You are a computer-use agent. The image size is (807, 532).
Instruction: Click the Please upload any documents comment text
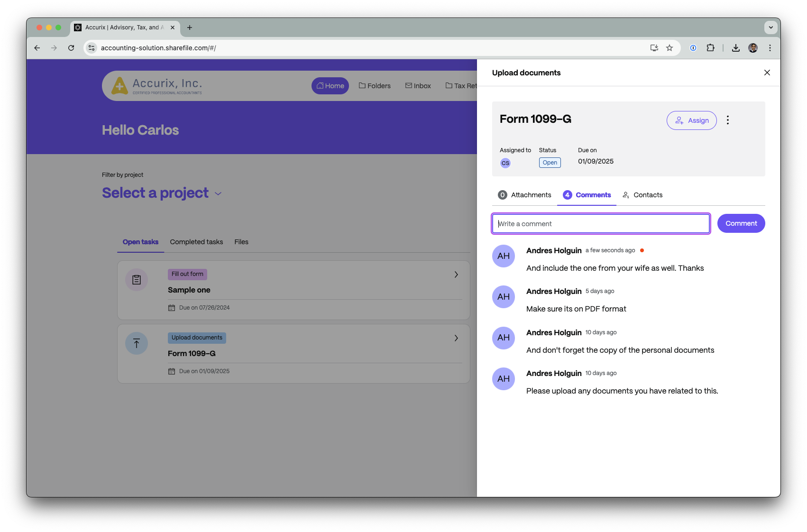coord(622,391)
